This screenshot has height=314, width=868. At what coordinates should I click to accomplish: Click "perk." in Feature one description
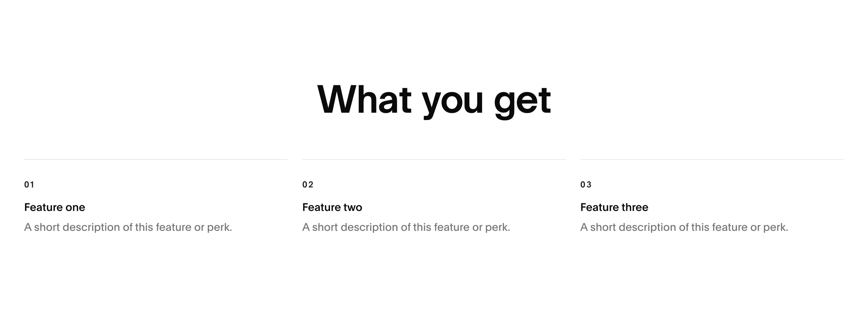point(220,228)
